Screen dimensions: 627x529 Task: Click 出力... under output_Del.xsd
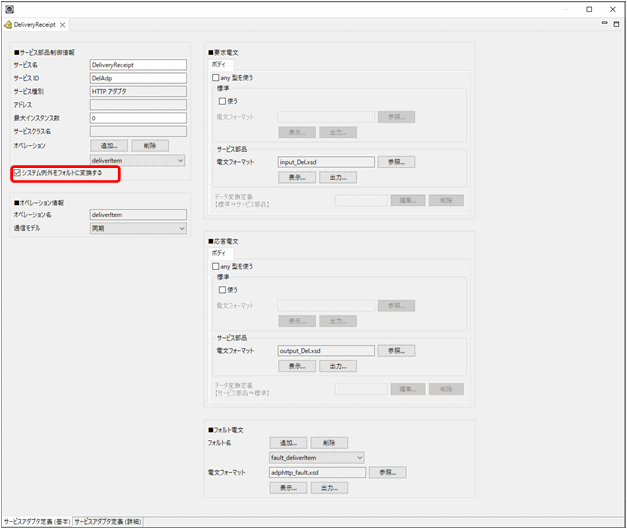337,367
